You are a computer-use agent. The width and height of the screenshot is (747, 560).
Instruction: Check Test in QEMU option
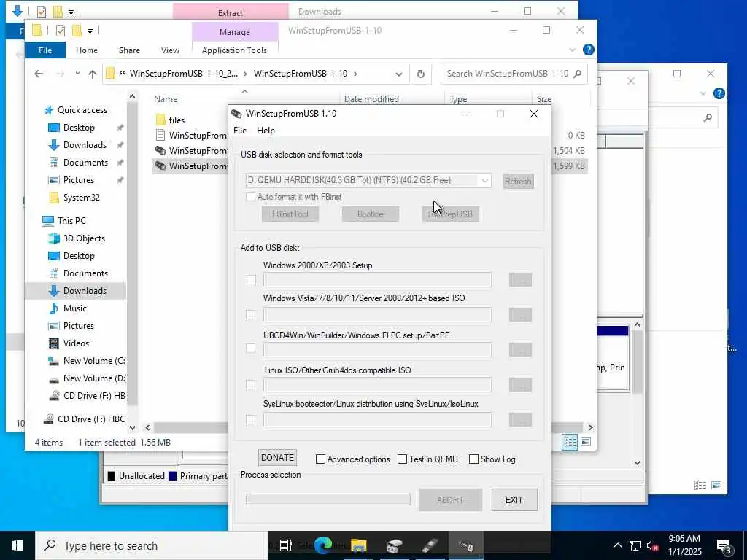(x=403, y=459)
